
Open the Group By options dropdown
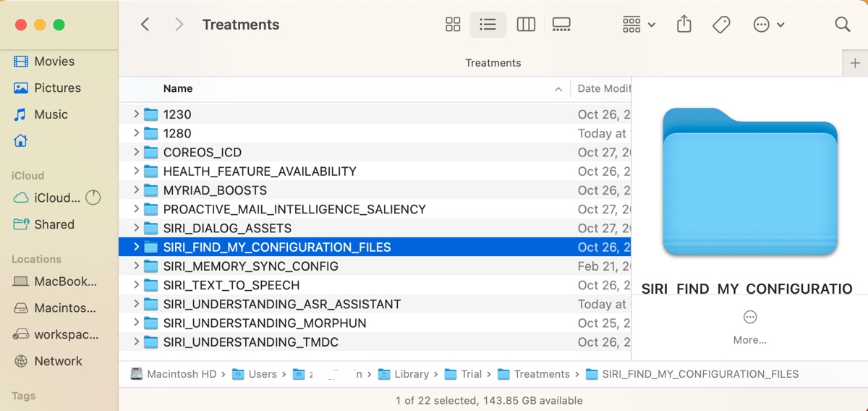pyautogui.click(x=639, y=25)
